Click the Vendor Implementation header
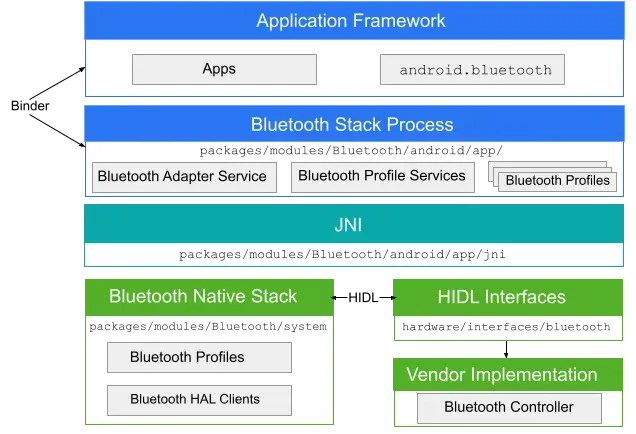636x434 pixels. pos(508,374)
